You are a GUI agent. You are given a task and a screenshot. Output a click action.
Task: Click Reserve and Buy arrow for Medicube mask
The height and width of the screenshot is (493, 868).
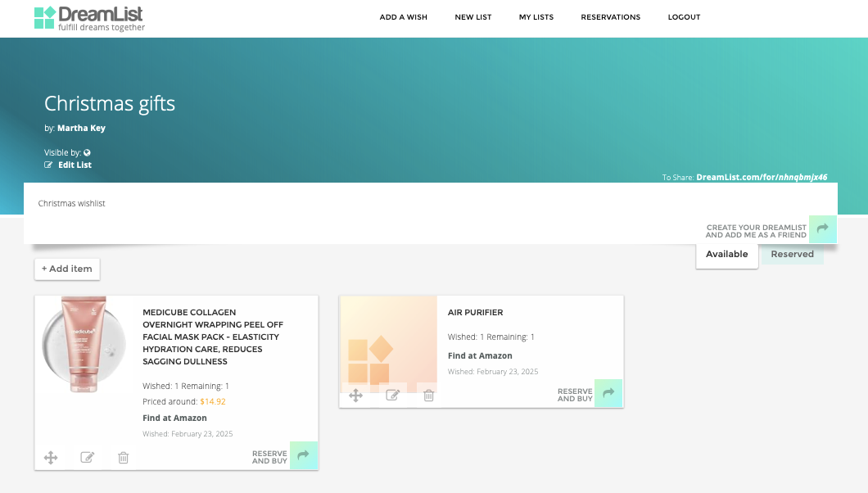[x=303, y=456]
